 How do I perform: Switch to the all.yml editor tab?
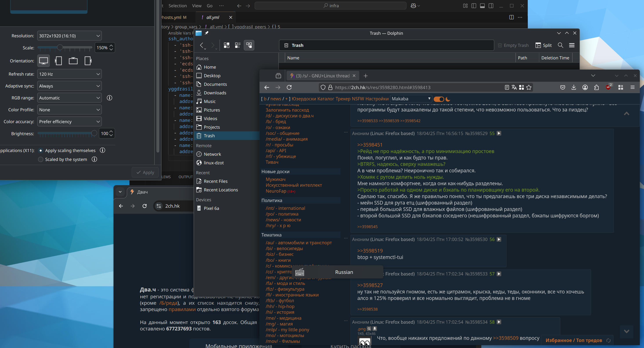pos(213,17)
